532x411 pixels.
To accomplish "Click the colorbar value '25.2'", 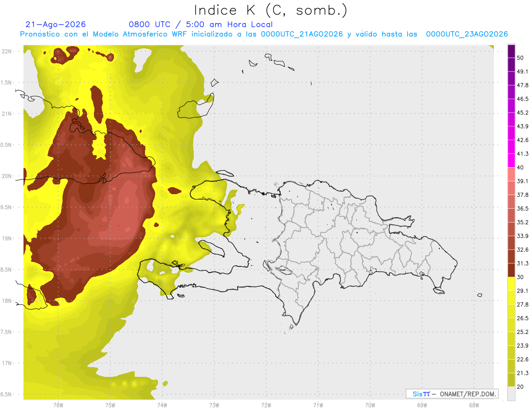I will pos(523,332).
